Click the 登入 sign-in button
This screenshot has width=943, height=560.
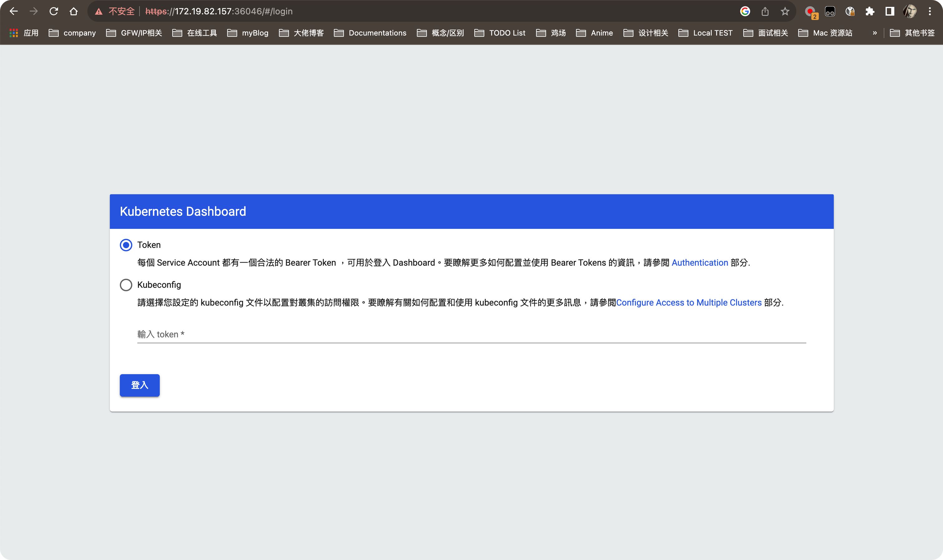[x=140, y=385]
